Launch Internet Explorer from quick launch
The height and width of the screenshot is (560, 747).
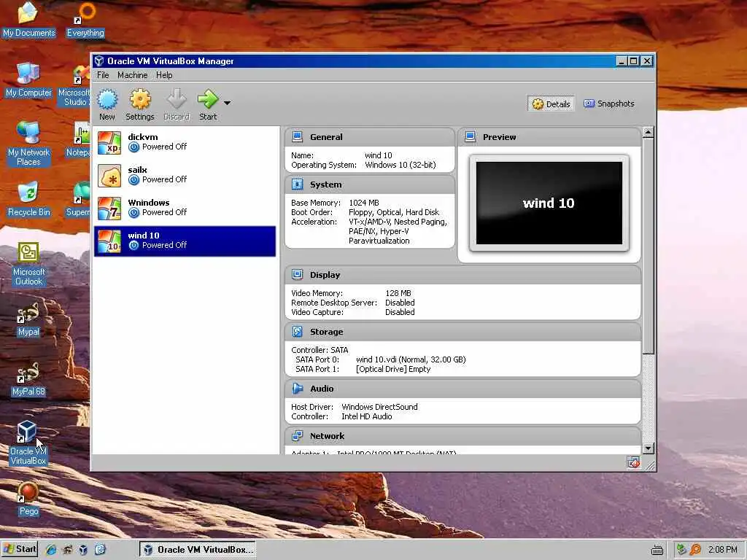(51, 550)
